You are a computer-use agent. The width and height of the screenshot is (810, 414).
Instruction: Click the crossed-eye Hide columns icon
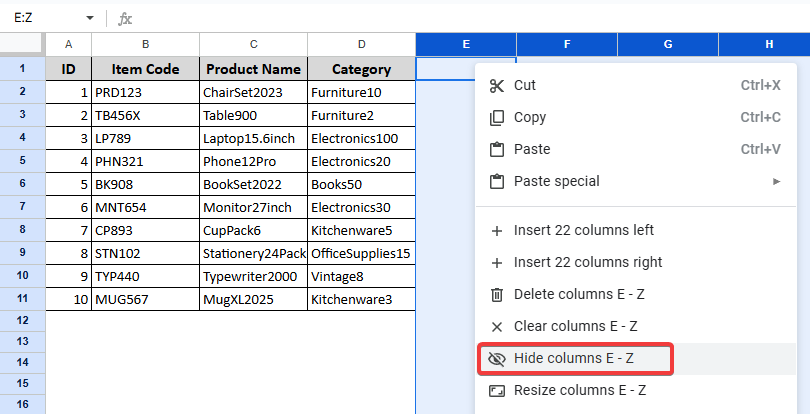[x=496, y=358]
